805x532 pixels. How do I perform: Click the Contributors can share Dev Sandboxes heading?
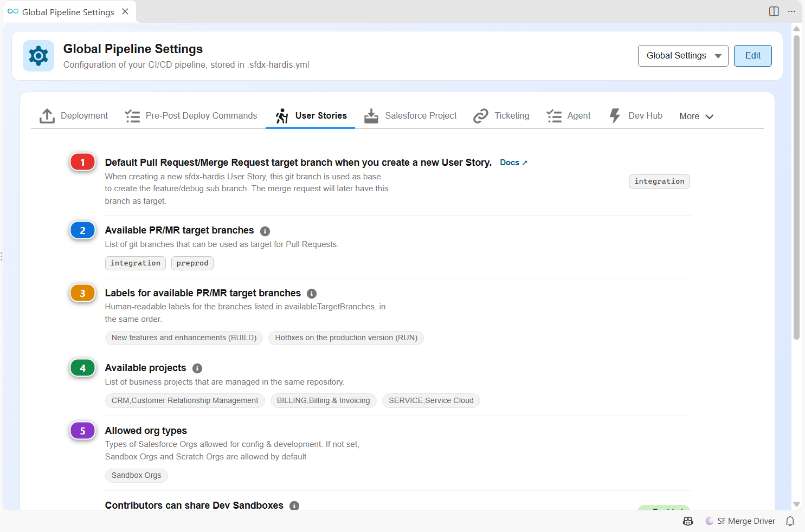(194, 505)
